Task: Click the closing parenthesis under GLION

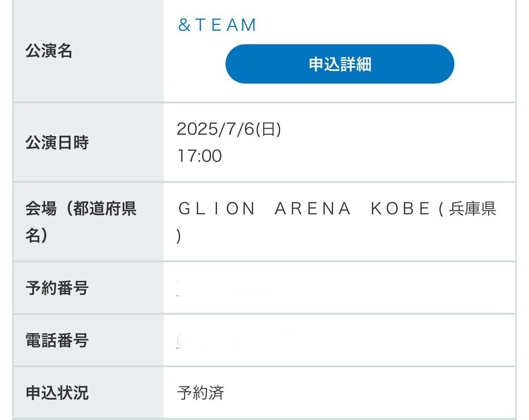Action: click(179, 236)
